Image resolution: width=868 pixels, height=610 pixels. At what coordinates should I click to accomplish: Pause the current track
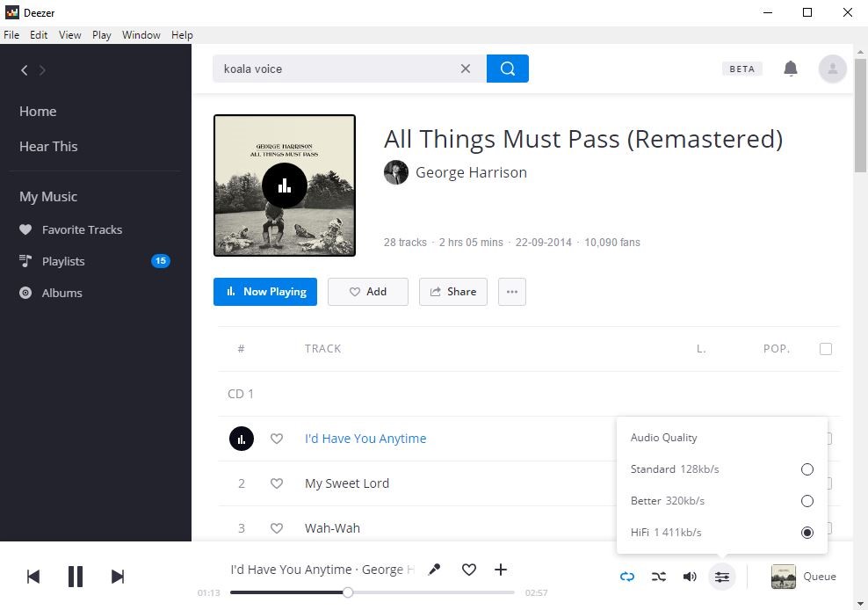76,577
